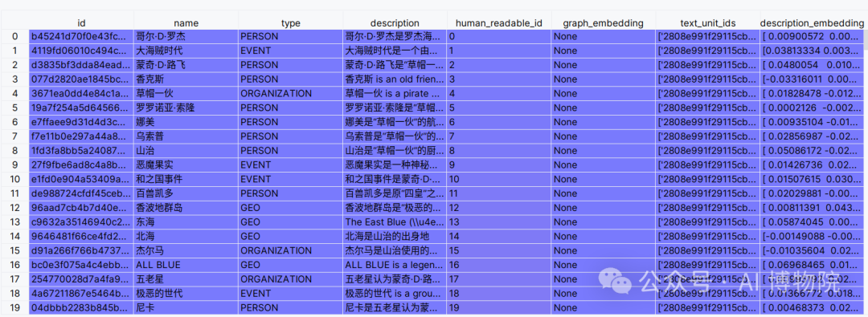Select the name cell '罗罗诺亚·索隆'
This screenshot has width=868, height=317.
186,108
